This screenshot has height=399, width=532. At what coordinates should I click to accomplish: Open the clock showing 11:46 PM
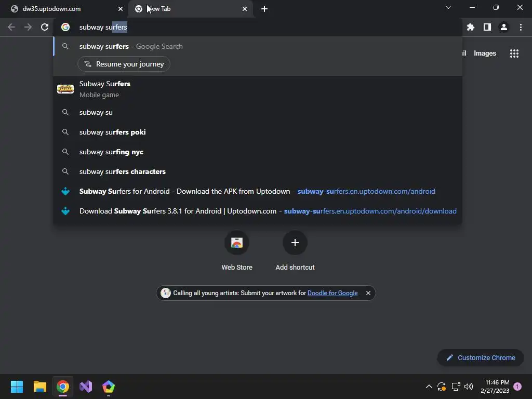[x=495, y=387]
